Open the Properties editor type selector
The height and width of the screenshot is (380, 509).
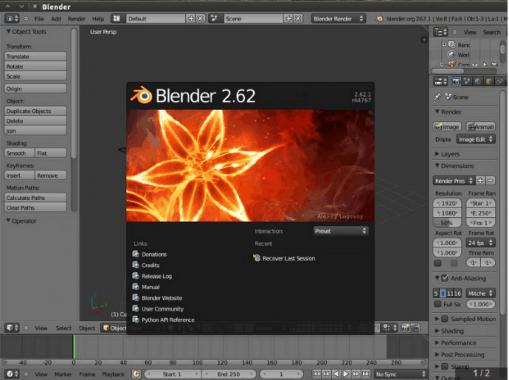coord(440,81)
